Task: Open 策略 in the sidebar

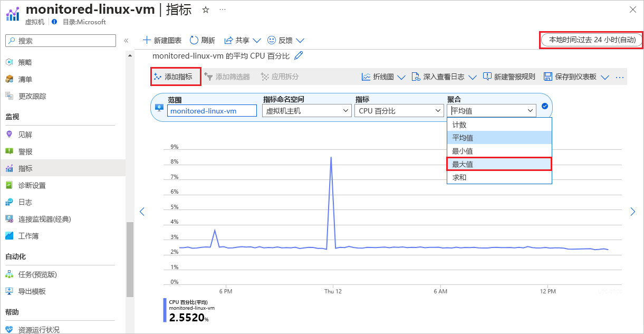Action: [x=63, y=62]
